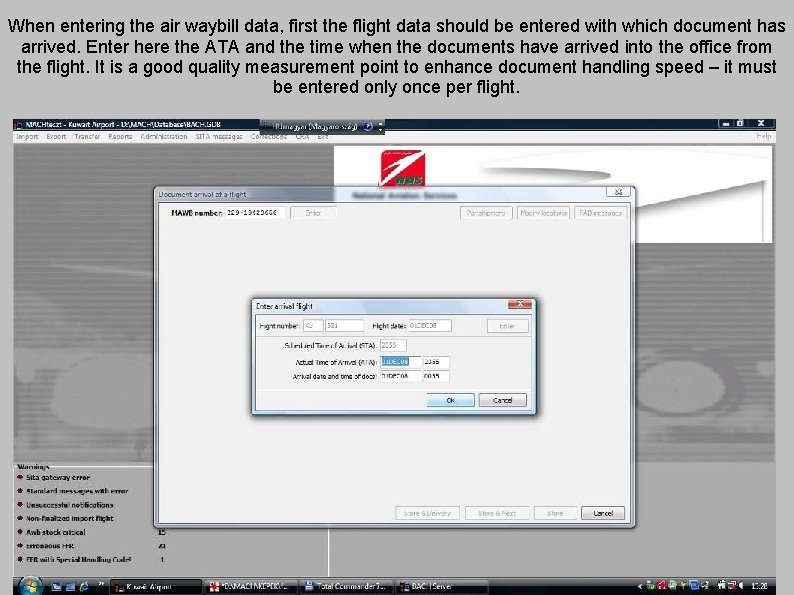Screen dimensions: 794x595
Task: Click the Part shipment button
Action: pyautogui.click(x=486, y=213)
